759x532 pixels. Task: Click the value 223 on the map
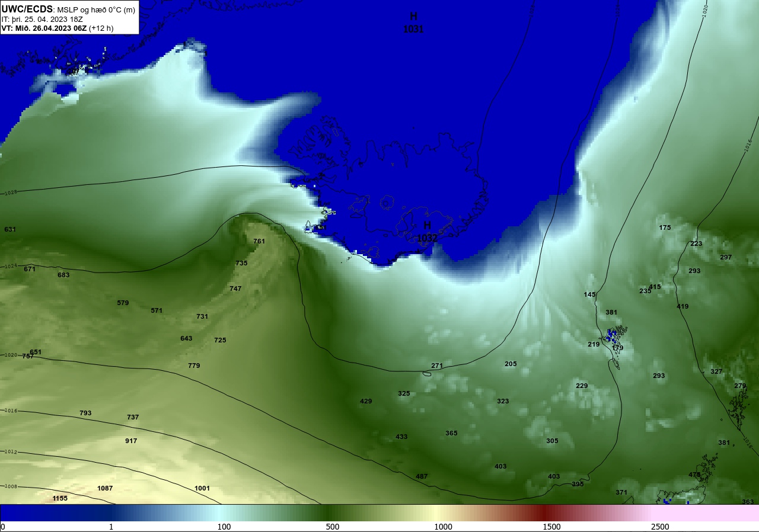(696, 243)
